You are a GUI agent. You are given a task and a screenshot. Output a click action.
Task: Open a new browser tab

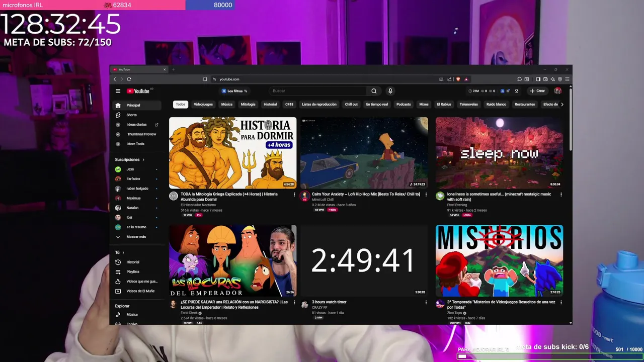(173, 69)
